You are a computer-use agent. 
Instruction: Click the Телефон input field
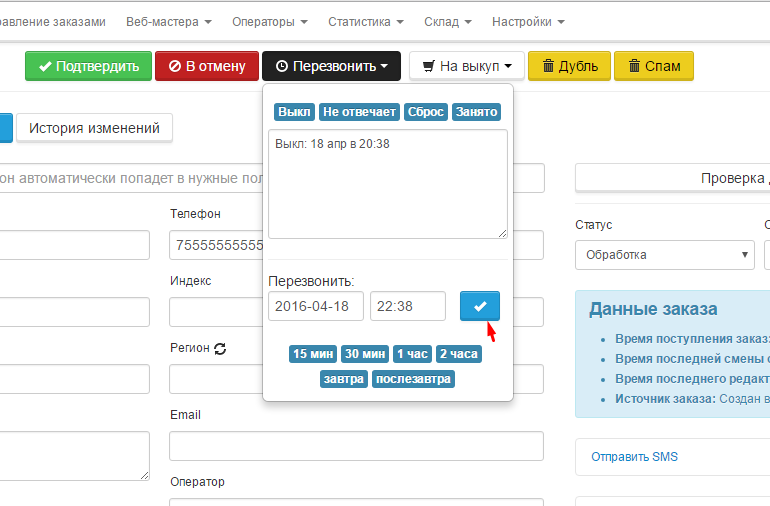pos(216,245)
